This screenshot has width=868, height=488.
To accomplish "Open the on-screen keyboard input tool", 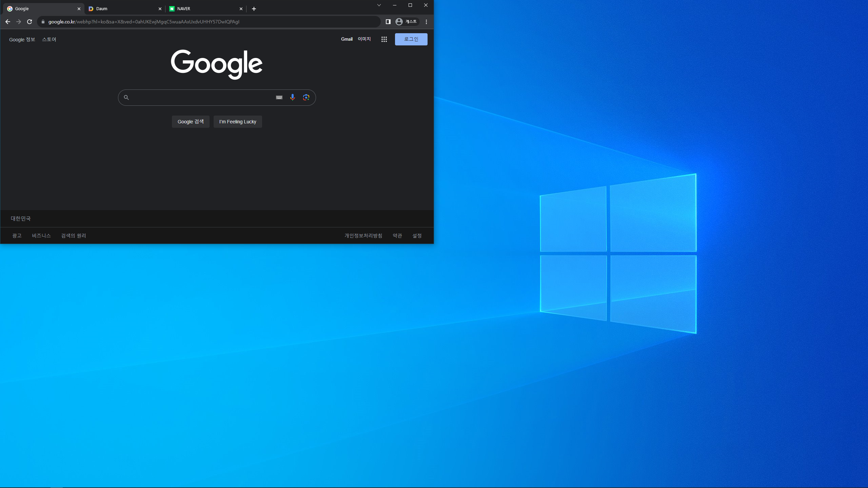I will pyautogui.click(x=279, y=98).
